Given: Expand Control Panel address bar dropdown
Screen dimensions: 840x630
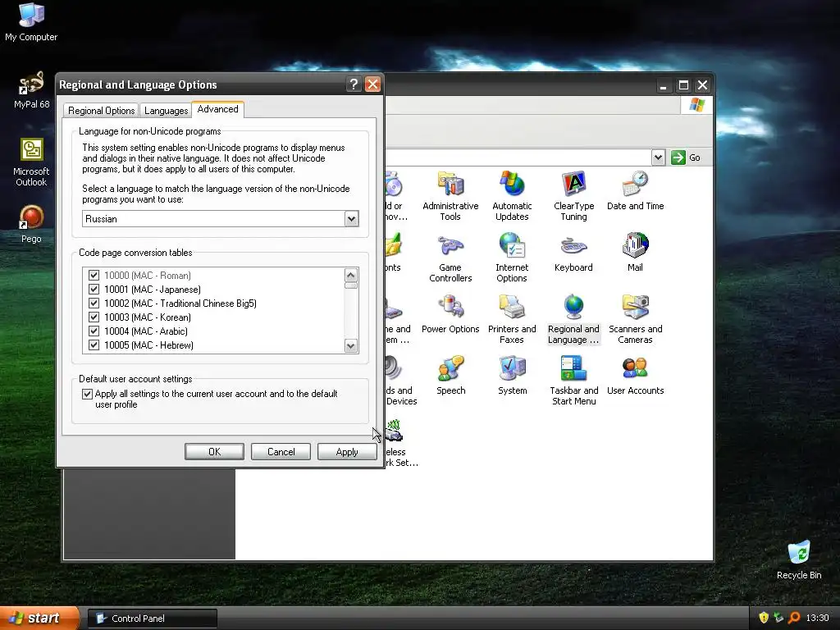Looking at the screenshot, I should coord(659,157).
